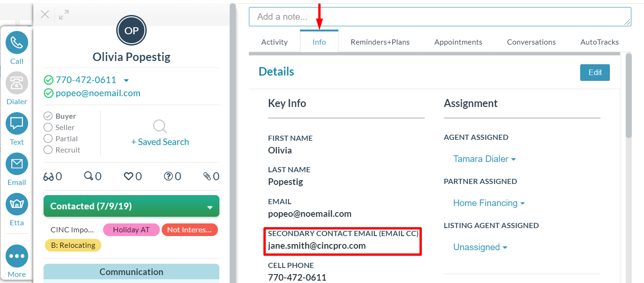Select the Recruit radio option
The height and width of the screenshot is (283, 644).
pos(48,150)
